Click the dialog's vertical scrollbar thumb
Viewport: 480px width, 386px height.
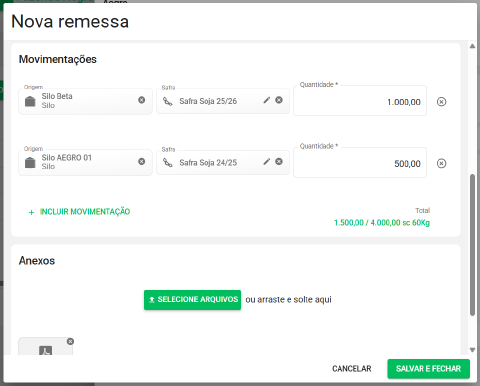tap(472, 244)
